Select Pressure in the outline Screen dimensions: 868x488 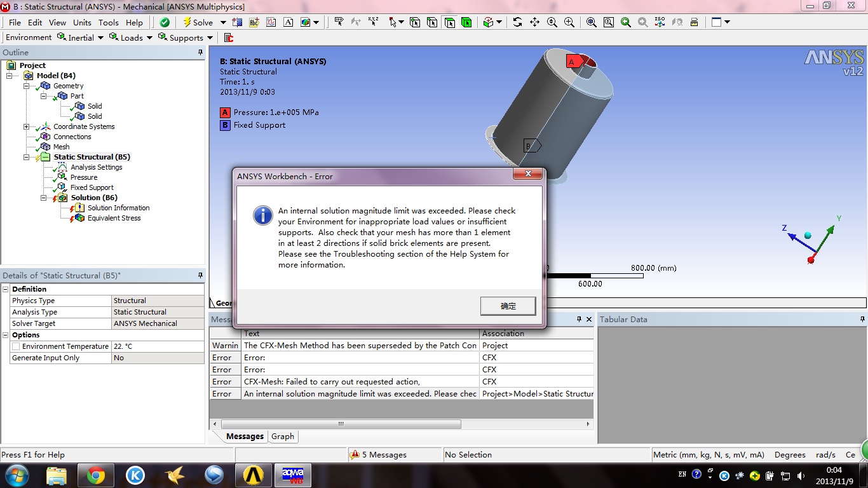point(83,177)
